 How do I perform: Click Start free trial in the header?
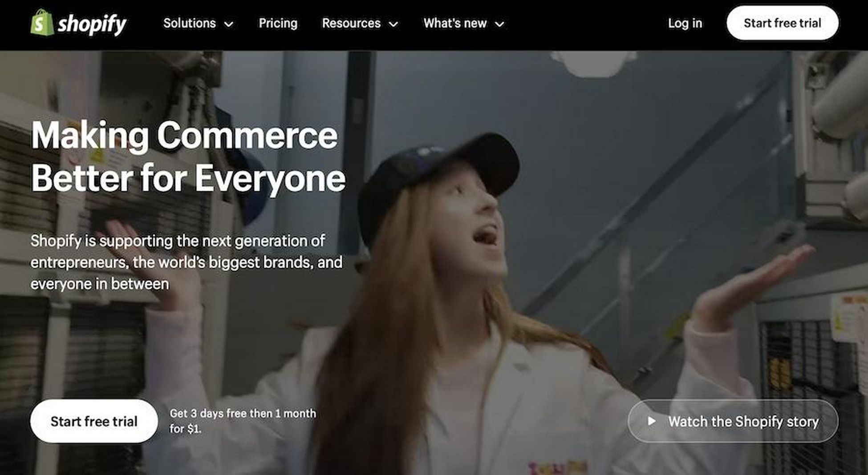pos(783,23)
